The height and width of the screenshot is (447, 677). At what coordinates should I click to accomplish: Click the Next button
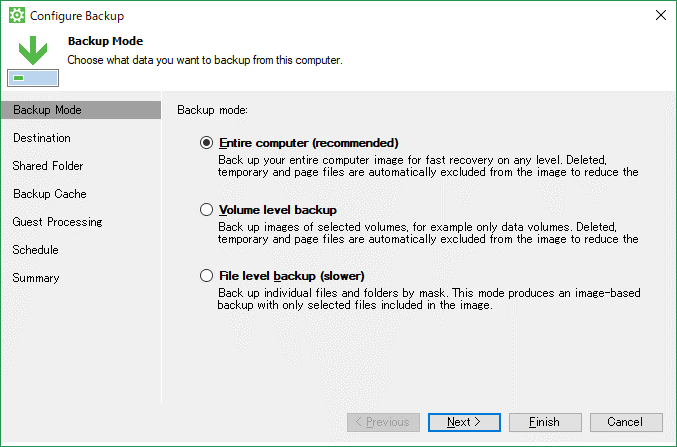click(x=465, y=422)
